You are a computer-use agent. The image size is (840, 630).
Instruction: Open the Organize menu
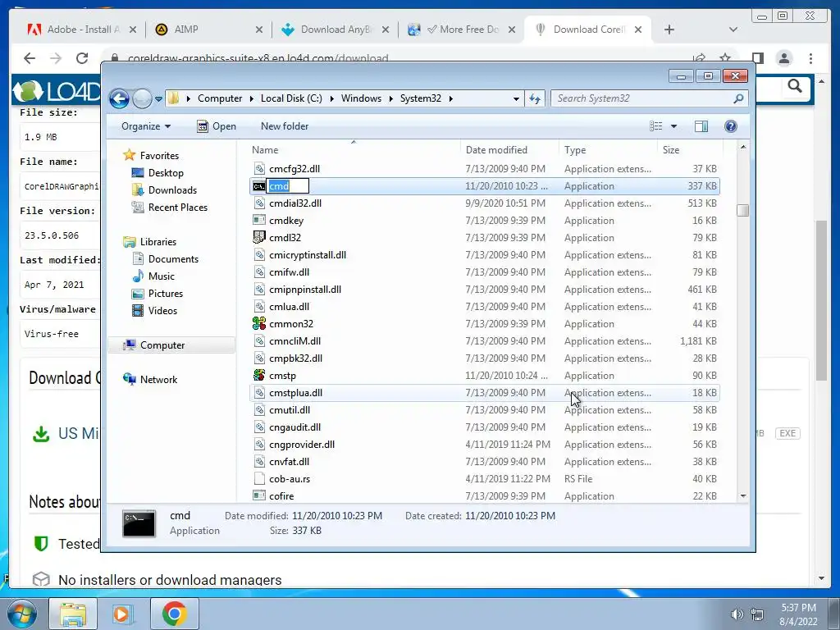click(146, 126)
